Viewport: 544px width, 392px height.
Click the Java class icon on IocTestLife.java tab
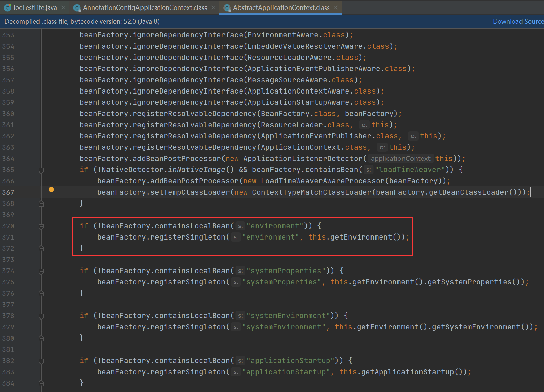[x=7, y=7]
